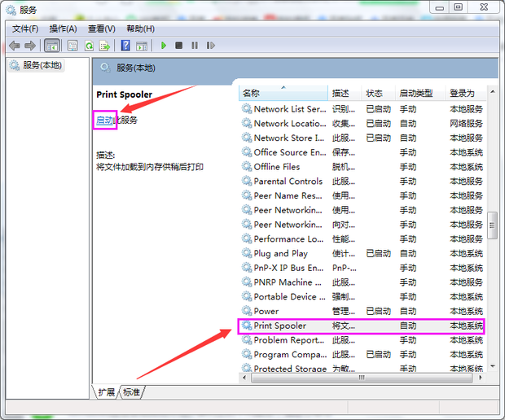
Task: Open the 文件(F) menu
Action: pos(25,28)
